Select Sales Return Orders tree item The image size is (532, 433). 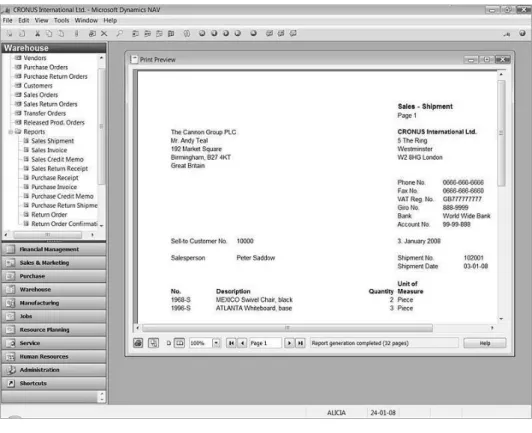tap(50, 104)
